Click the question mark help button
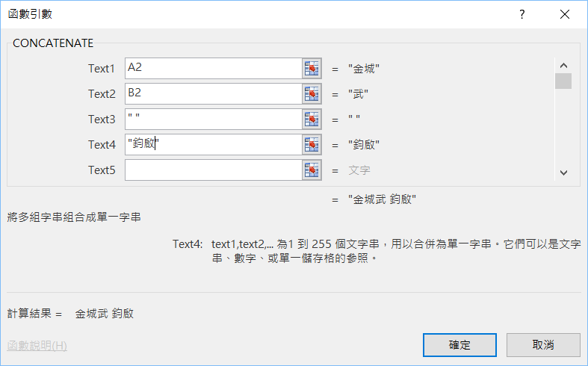This screenshot has width=588, height=366. [522, 14]
